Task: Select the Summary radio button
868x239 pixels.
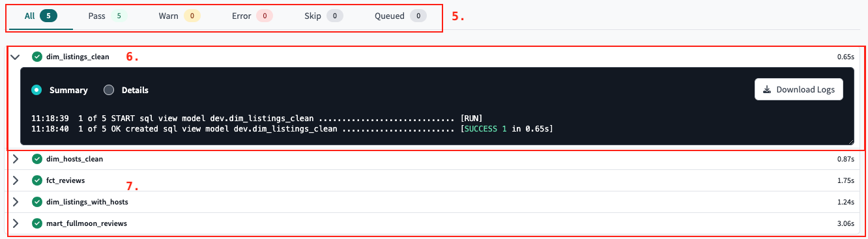Action: pos(36,90)
